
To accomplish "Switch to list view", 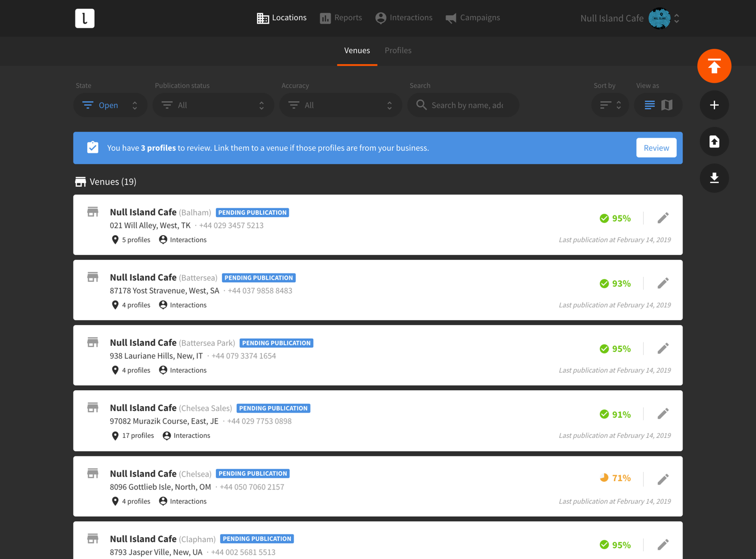I will (649, 105).
